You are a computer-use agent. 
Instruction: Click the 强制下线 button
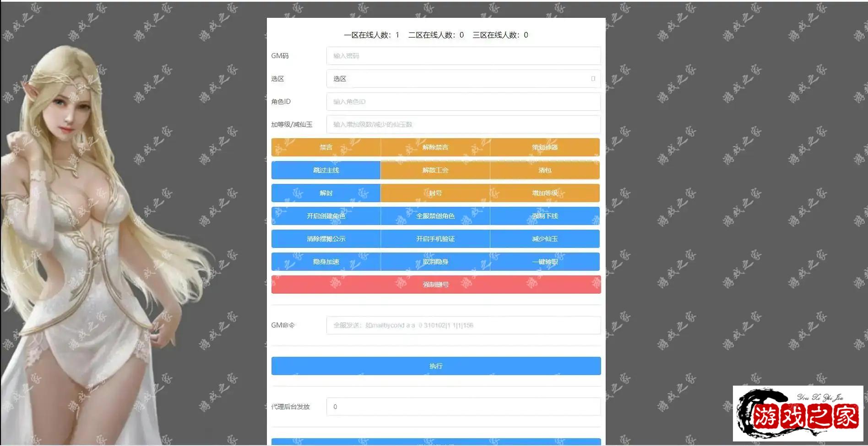[x=544, y=216]
